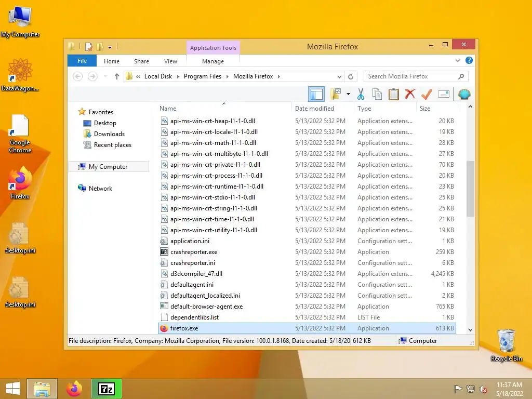Delete file with the red X icon
This screenshot has height=399, width=532.
tap(410, 94)
